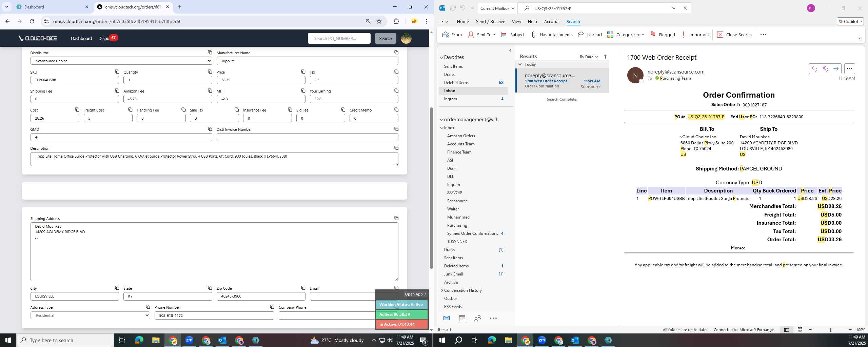
Task: Reply all to the email
Action: pos(825,69)
